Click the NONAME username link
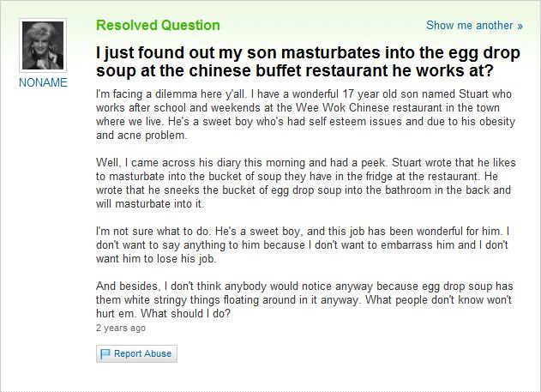The height and width of the screenshot is (392, 541). pos(42,86)
